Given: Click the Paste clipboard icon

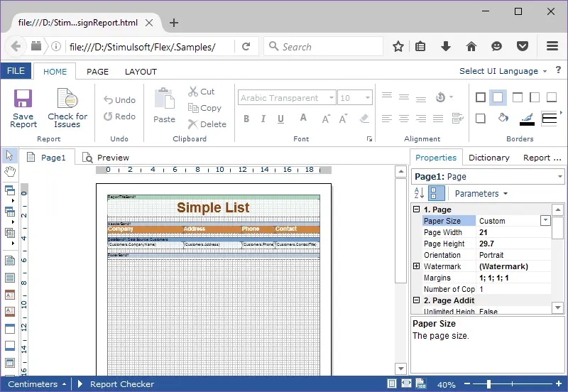Looking at the screenshot, I should pos(164,98).
